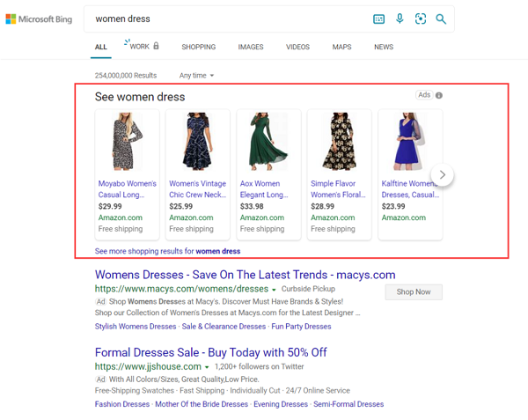Open Evening Dresses sitelink
The width and height of the screenshot is (528, 420).
coord(281,404)
